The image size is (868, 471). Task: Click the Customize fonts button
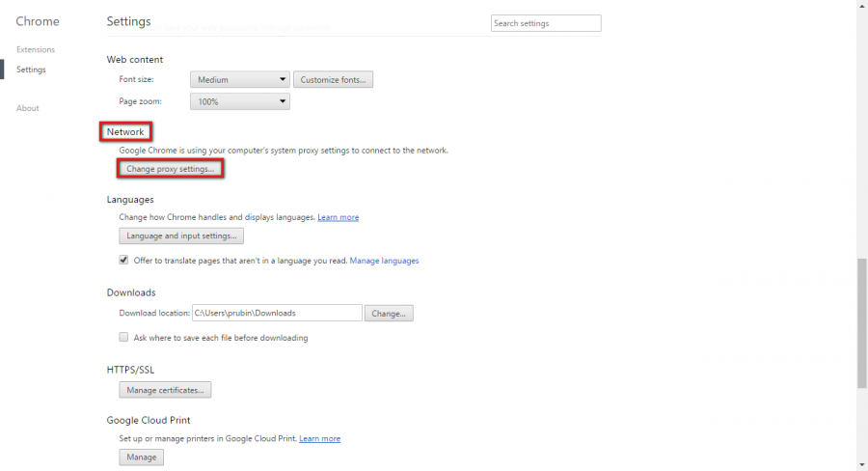(x=334, y=80)
